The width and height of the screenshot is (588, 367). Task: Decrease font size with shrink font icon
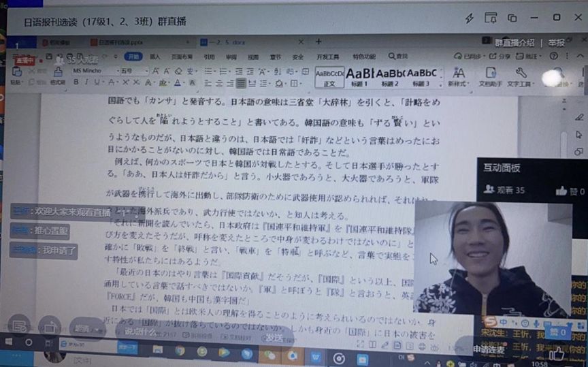pyautogui.click(x=167, y=71)
